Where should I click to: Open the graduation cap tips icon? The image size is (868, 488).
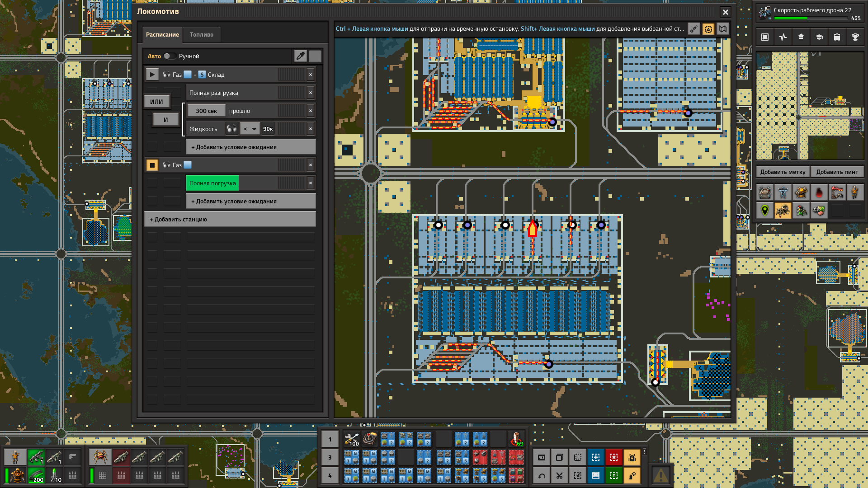(x=819, y=37)
